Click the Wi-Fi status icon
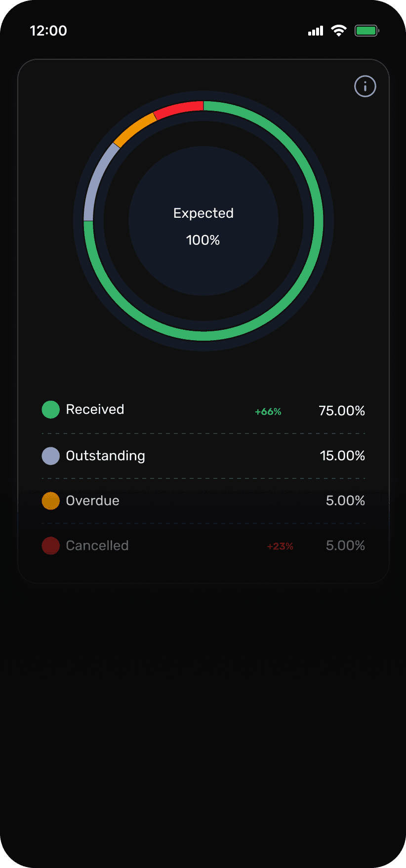Image resolution: width=406 pixels, height=868 pixels. point(338,30)
